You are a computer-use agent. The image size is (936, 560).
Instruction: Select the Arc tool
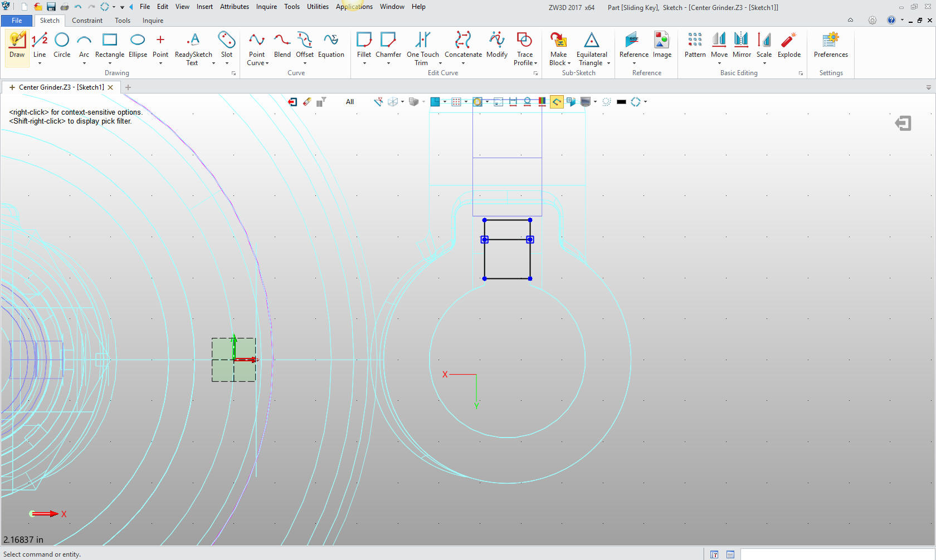84,45
